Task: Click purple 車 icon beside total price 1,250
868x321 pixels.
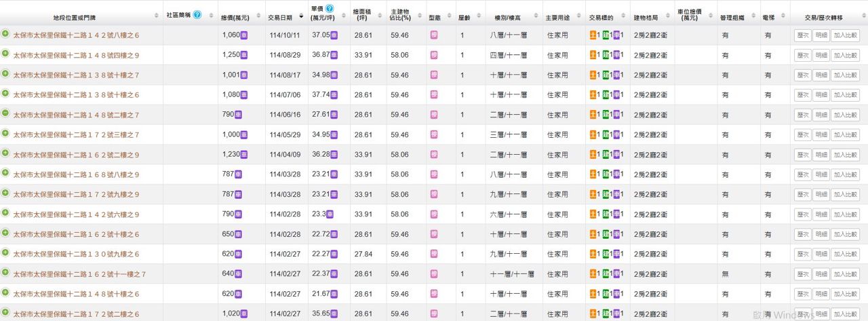Action: [x=244, y=55]
